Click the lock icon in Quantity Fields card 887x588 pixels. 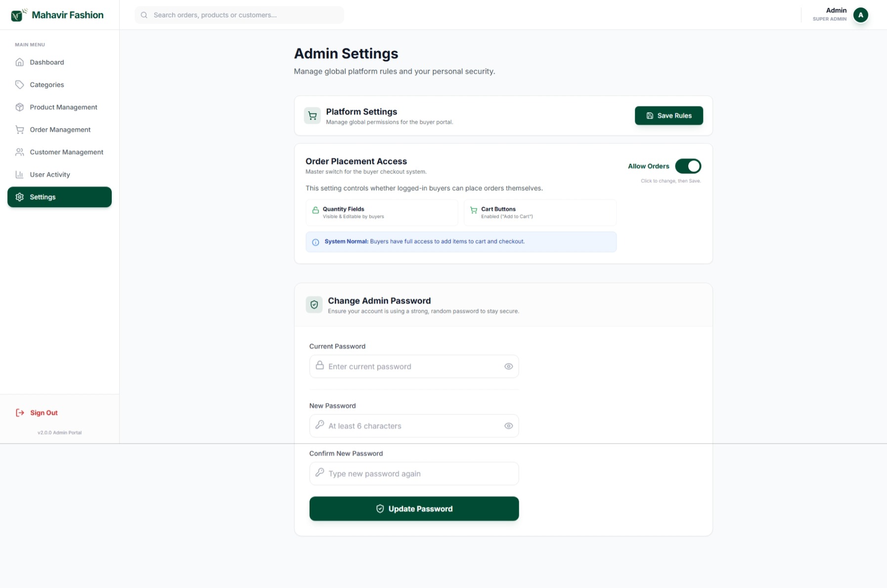pyautogui.click(x=315, y=210)
